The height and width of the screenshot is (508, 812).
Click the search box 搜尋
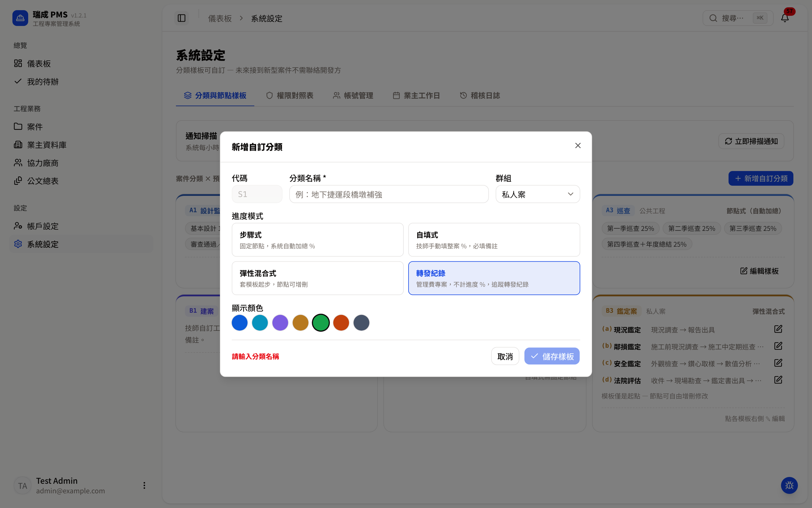pos(738,18)
